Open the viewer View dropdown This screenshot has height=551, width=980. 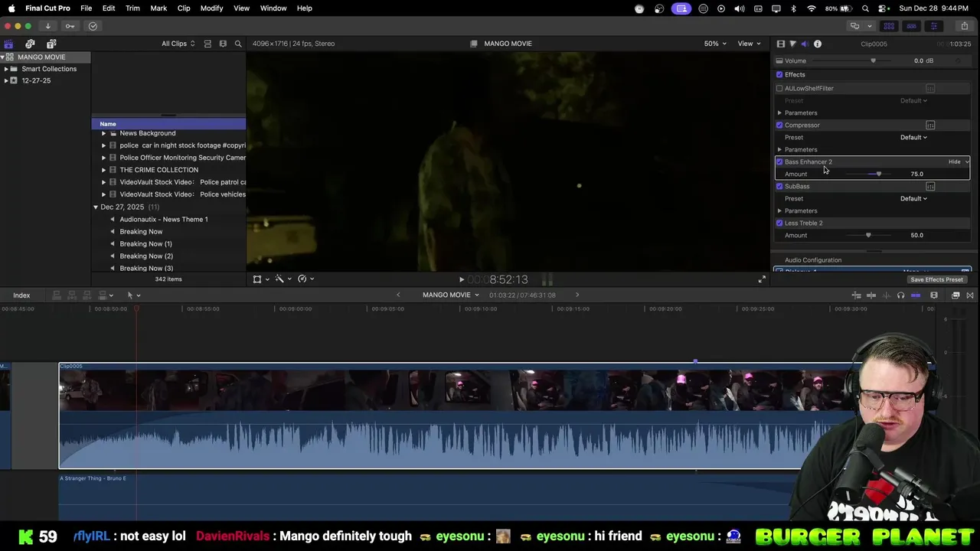[748, 44]
